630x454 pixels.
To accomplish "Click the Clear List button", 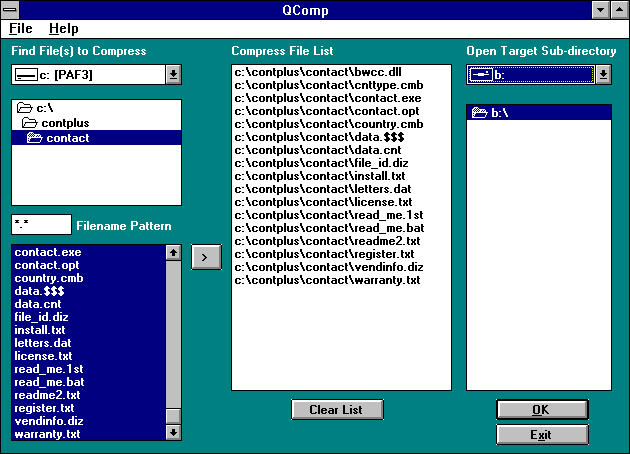I will [x=336, y=409].
